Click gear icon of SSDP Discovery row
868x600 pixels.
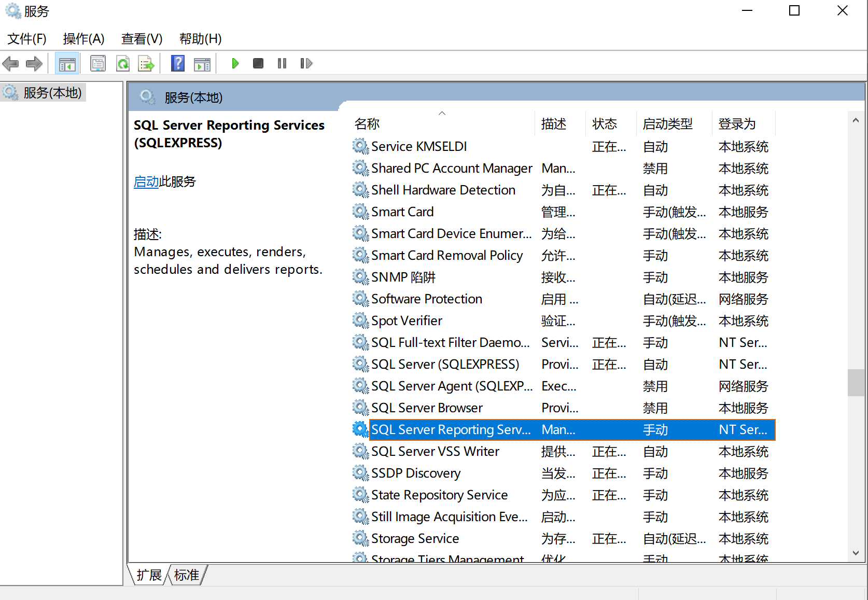pos(360,473)
